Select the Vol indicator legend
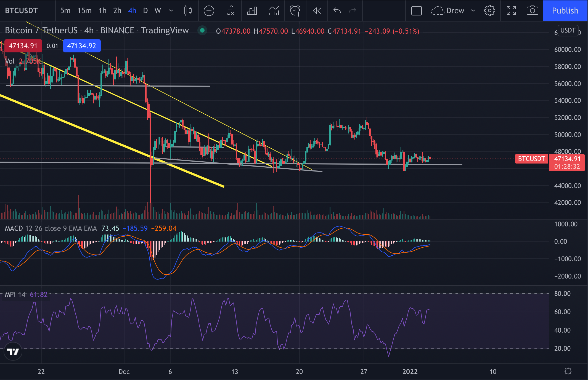Screen dimensions: 588x380 point(10,61)
